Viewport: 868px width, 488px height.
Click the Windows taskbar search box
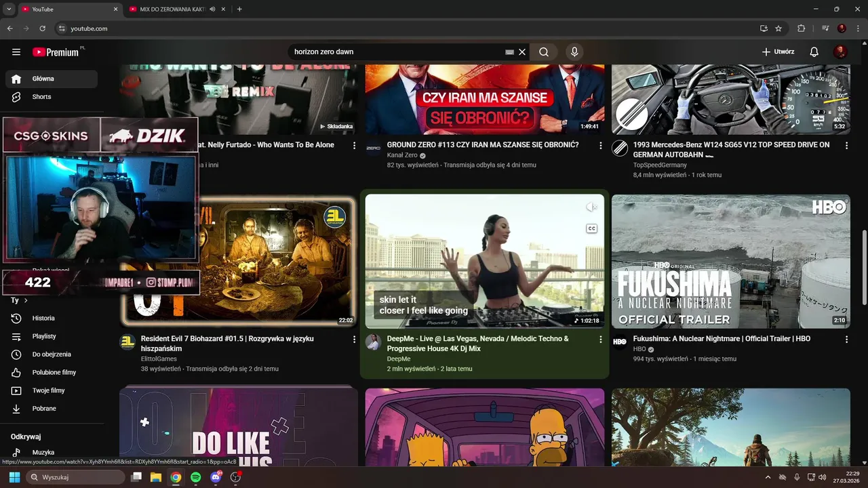75,477
